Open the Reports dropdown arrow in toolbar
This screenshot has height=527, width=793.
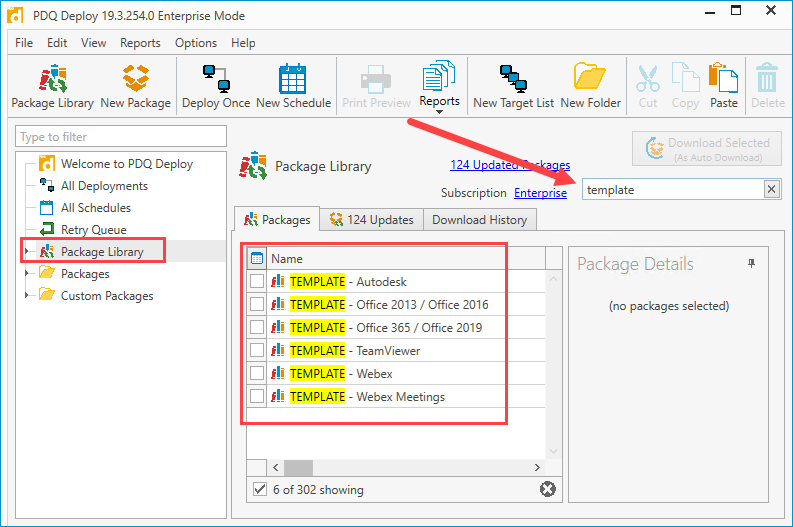439,112
